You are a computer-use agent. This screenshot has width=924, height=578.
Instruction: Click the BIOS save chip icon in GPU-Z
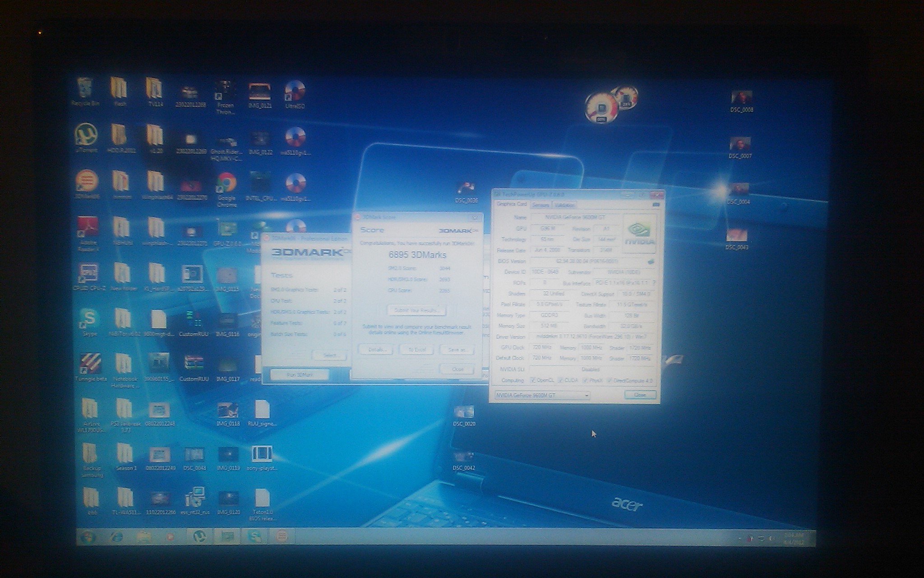click(651, 261)
